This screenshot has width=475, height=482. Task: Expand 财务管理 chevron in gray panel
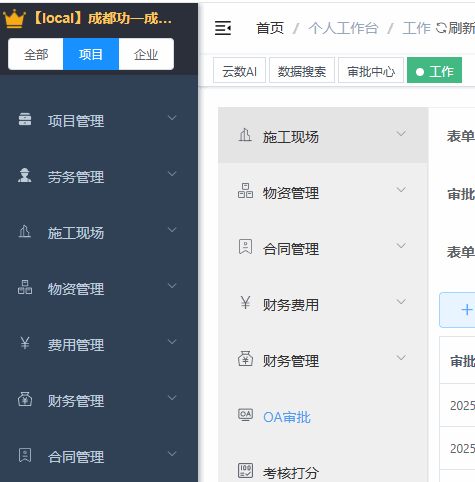(x=401, y=358)
